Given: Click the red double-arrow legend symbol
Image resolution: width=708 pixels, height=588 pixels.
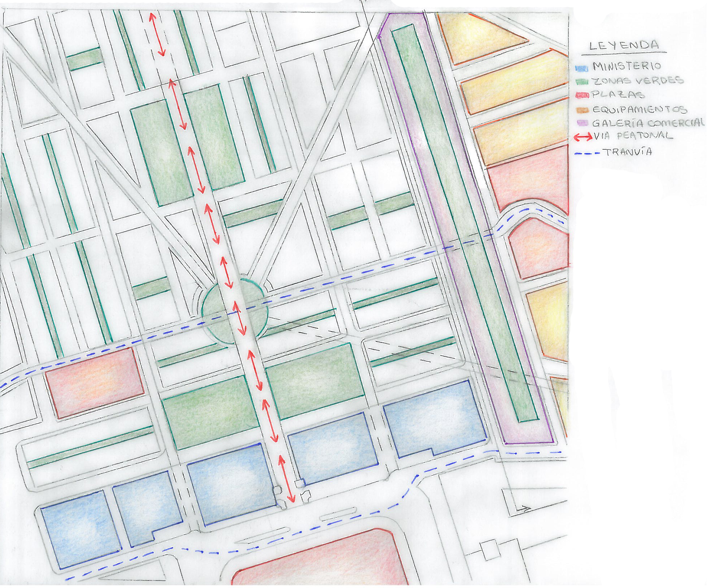Looking at the screenshot, I should (x=583, y=137).
